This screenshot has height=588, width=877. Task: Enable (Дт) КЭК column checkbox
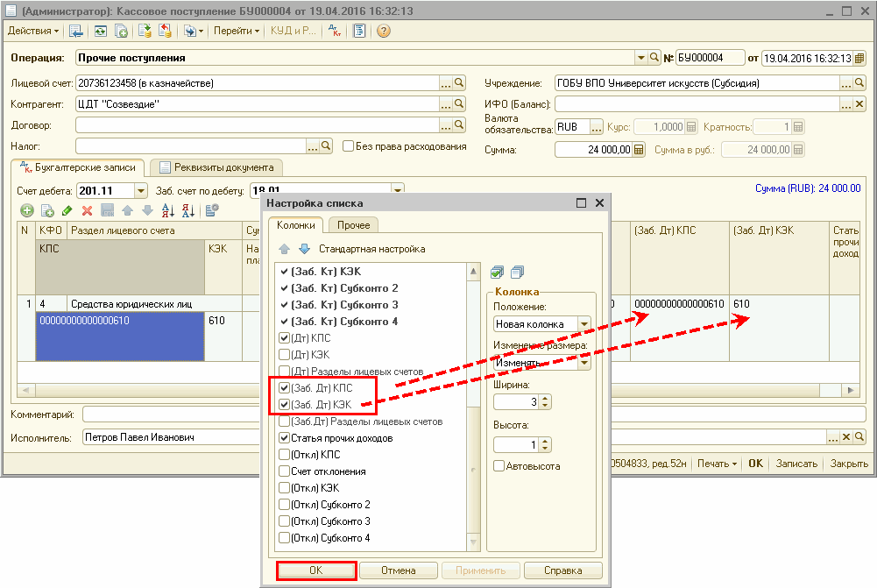tap(284, 355)
